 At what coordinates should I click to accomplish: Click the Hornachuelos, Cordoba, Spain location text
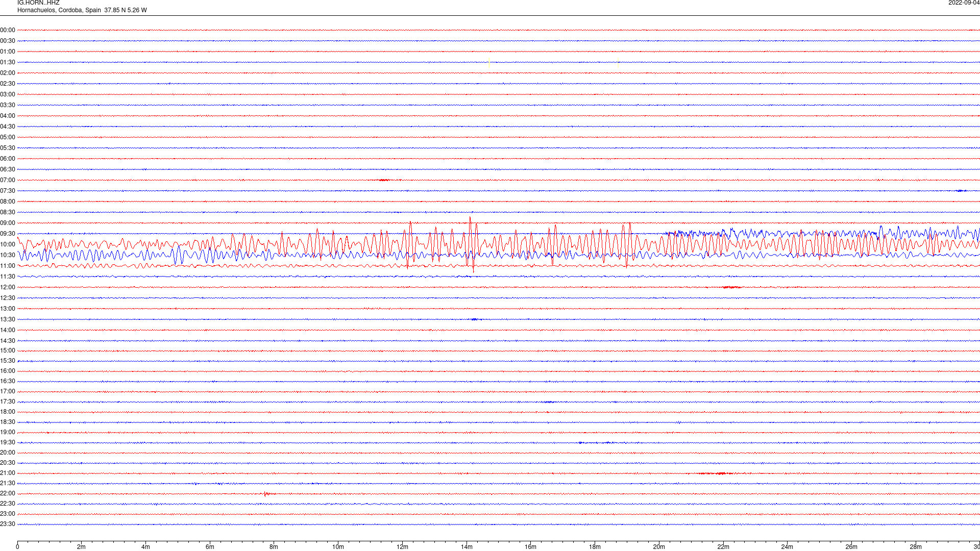click(59, 10)
